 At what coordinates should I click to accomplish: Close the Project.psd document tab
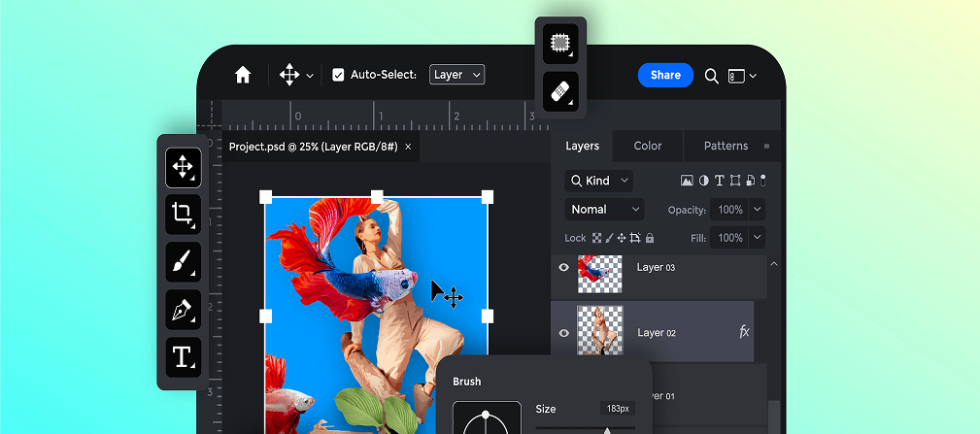point(408,147)
